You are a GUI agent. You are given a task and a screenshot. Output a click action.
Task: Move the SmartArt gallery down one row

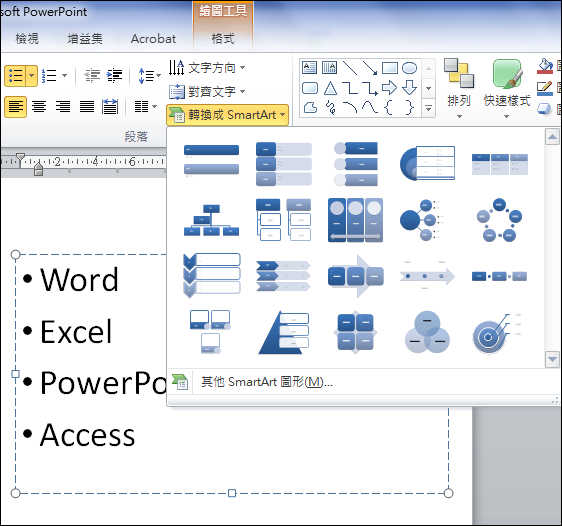552,359
